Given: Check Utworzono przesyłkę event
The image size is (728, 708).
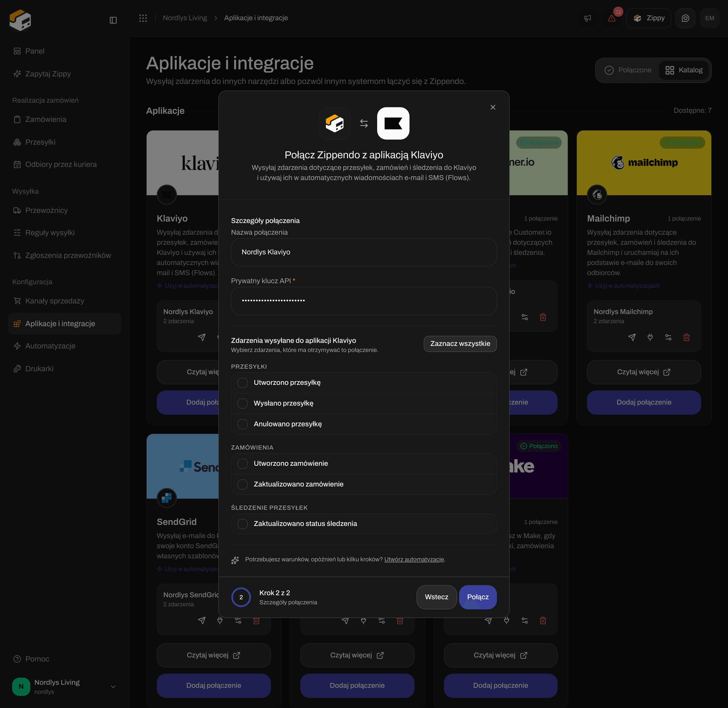Looking at the screenshot, I should pos(242,383).
